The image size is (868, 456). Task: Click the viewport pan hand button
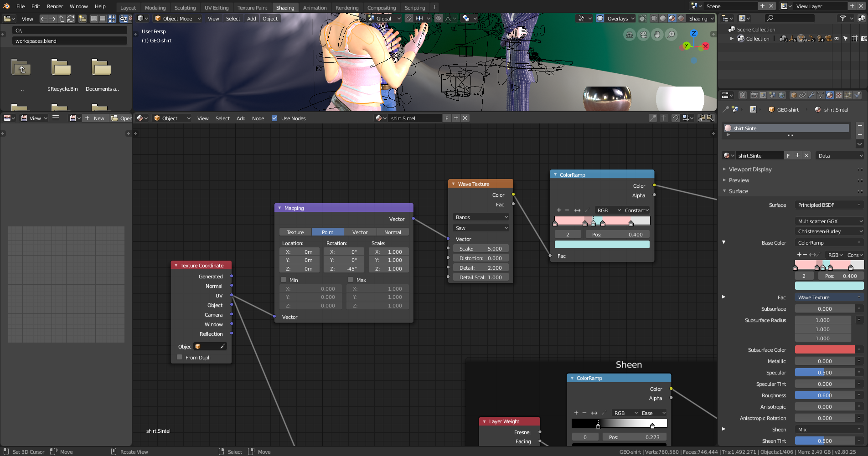coord(657,35)
